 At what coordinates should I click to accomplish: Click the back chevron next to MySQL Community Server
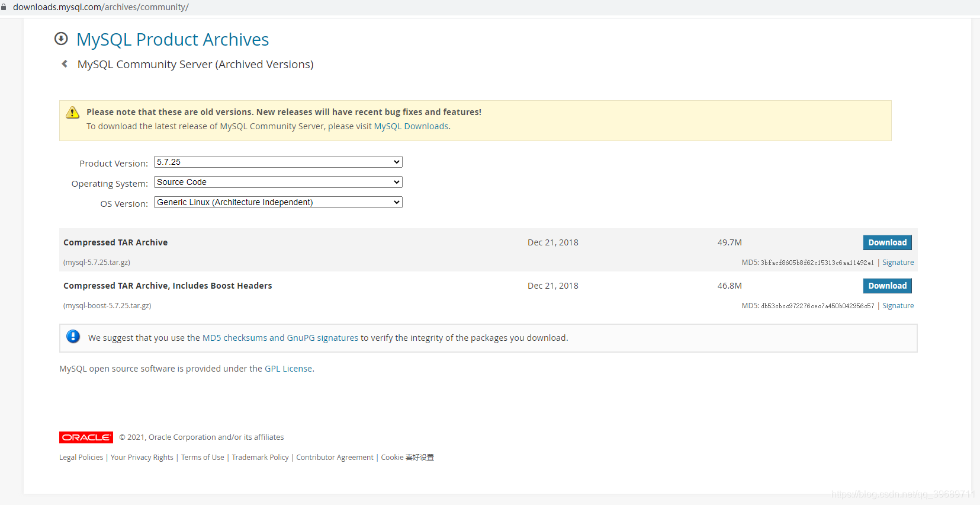pyautogui.click(x=65, y=64)
